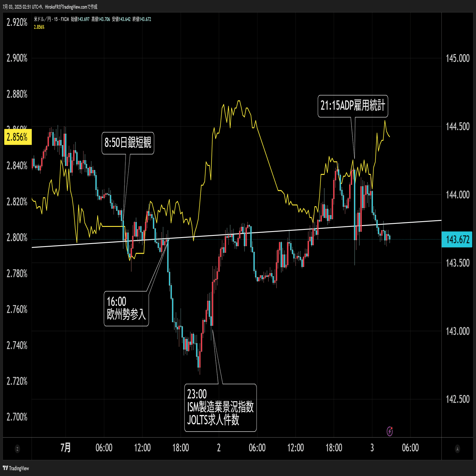Click the round A auto-scale button
This screenshot has width=476, height=476.
coord(457,449)
